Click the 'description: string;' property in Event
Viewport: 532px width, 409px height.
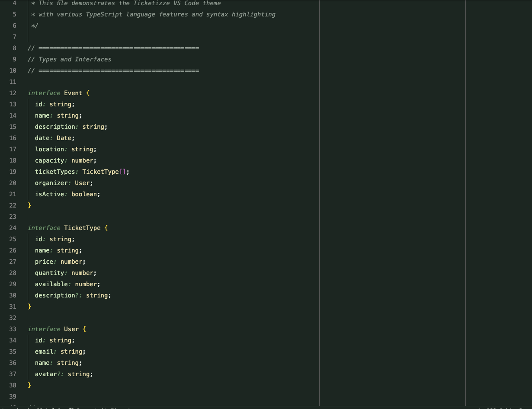(71, 127)
